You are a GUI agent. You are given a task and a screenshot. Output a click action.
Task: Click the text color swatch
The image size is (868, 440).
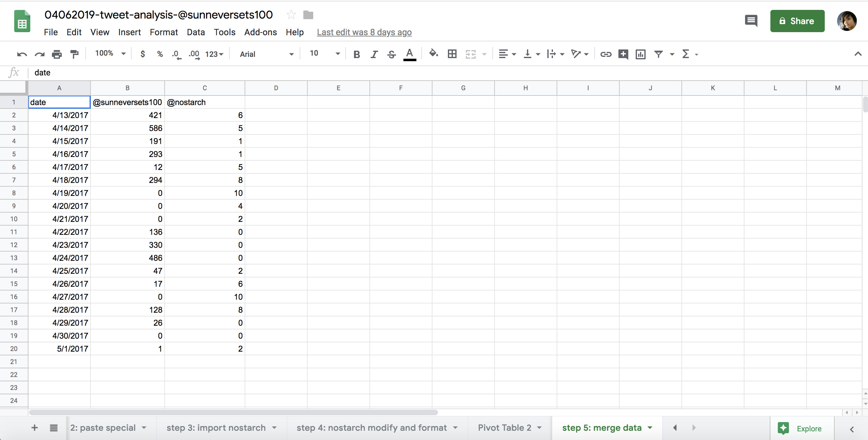click(410, 54)
